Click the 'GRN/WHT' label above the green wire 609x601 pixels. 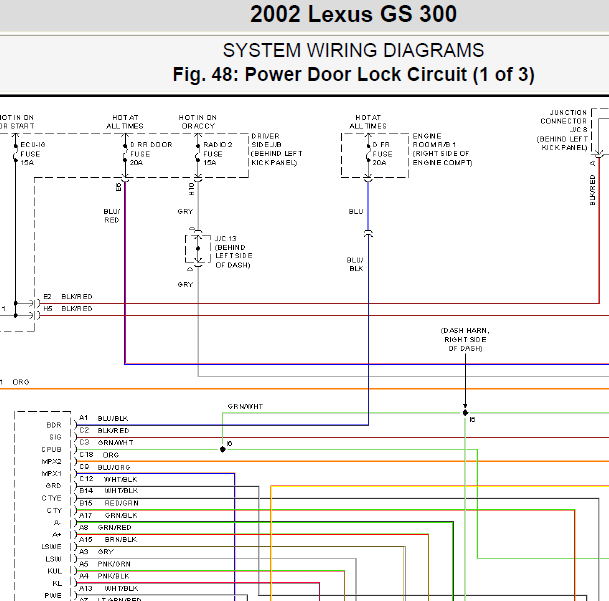(245, 406)
